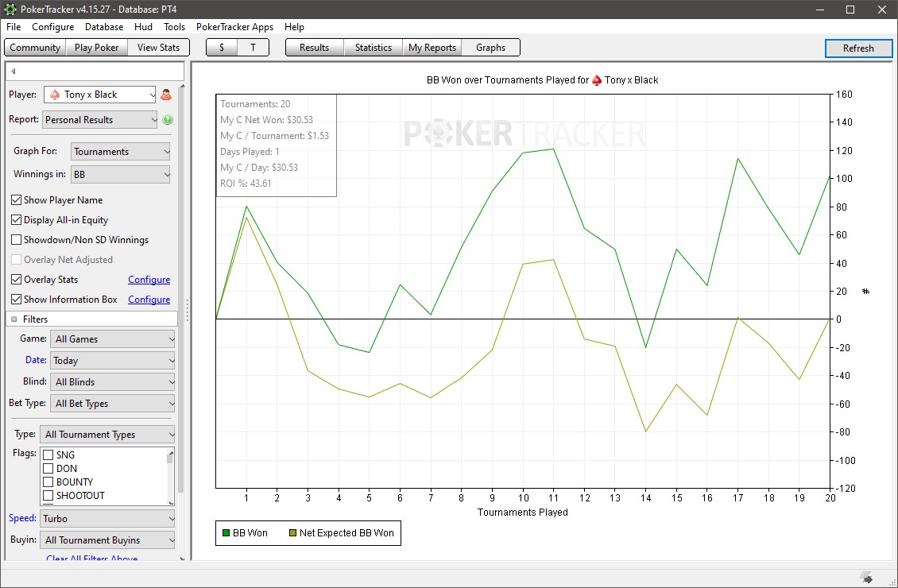Open the Graph For dropdown
This screenshot has height=588, width=898.
click(121, 152)
